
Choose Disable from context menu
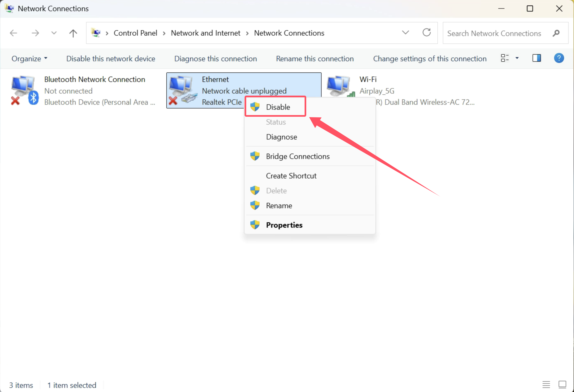(x=310, y=107)
